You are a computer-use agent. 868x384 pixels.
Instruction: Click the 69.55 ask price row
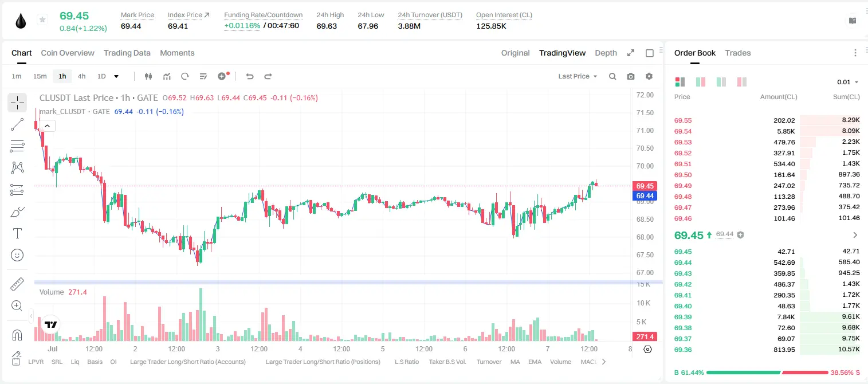(x=767, y=120)
